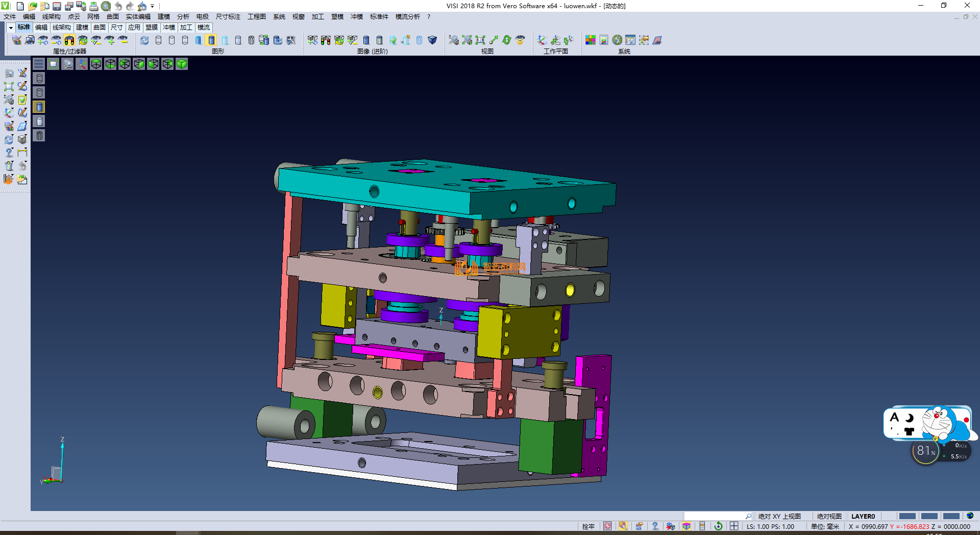
Task: Click the color palette grid icon in 系统 group
Action: [x=591, y=40]
